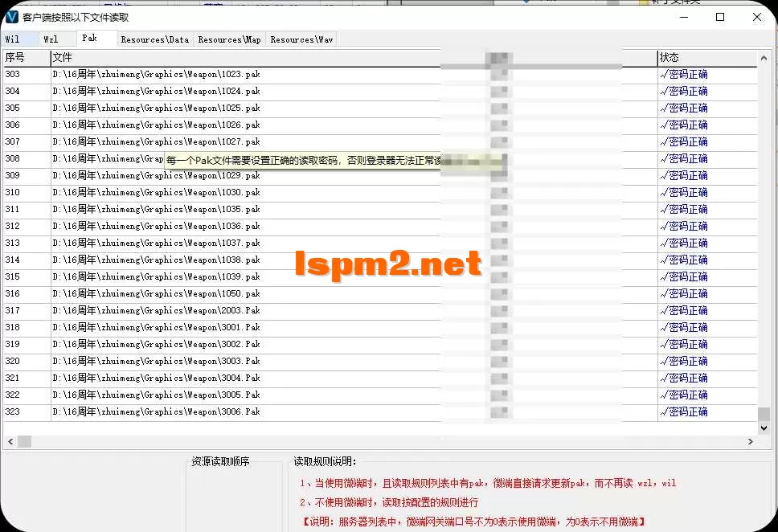Select row with Weapon\2003.Pak
Viewport: 778px width, 532px height.
(381, 311)
